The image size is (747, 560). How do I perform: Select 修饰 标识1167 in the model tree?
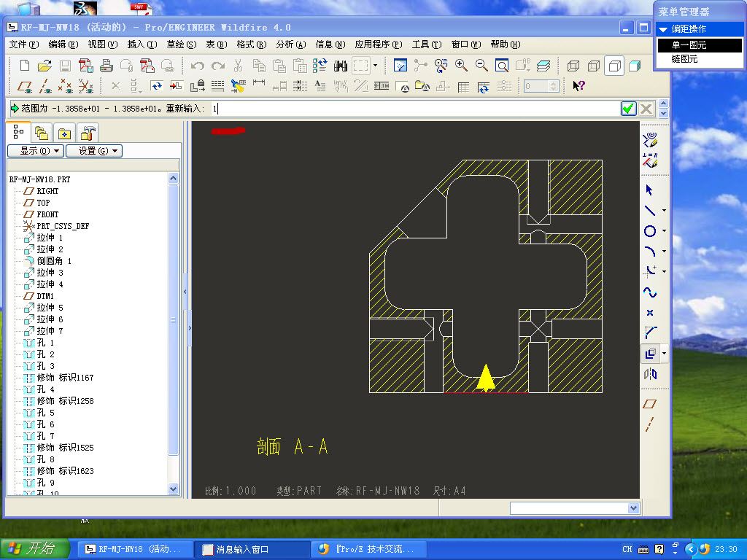coord(58,378)
